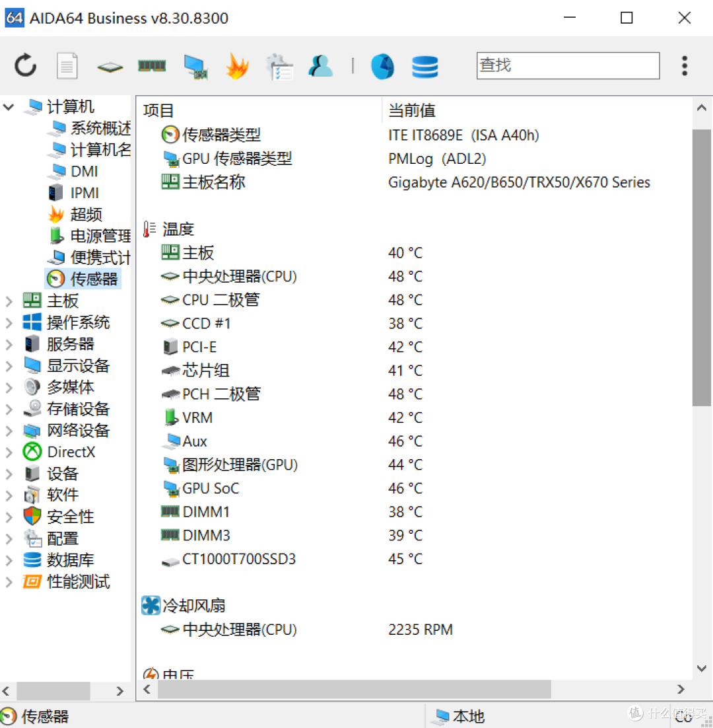Collapse the 计算机 tree node
Image resolution: width=713 pixels, height=728 pixels.
point(9,107)
